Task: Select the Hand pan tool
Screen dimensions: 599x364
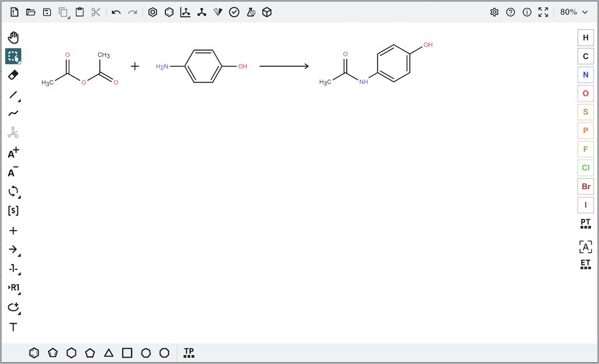Action: [x=13, y=38]
